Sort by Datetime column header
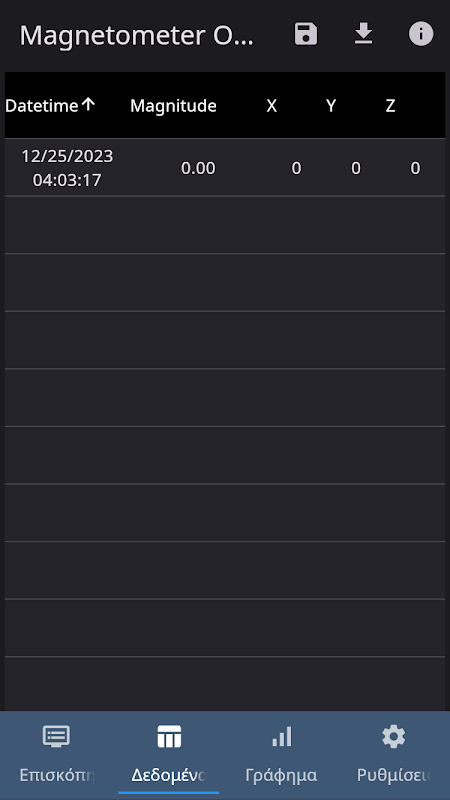The width and height of the screenshot is (450, 800). point(42,106)
